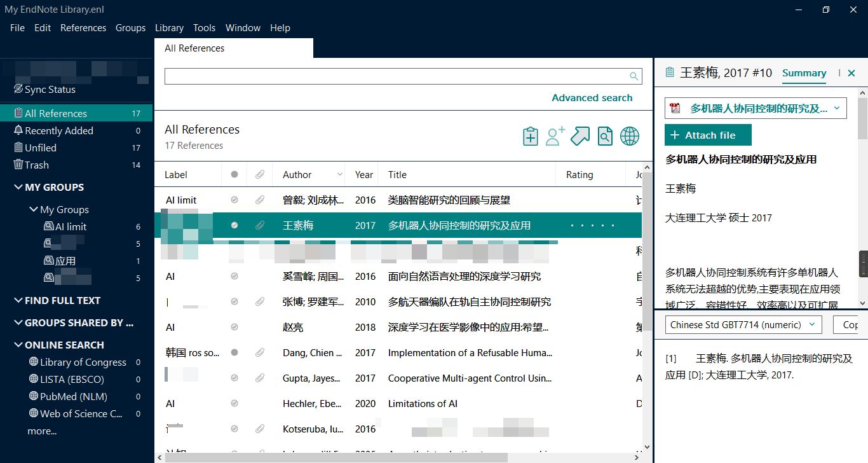Click the Unfiled clipboard icon
Viewport: 868px width, 463px height.
click(18, 148)
